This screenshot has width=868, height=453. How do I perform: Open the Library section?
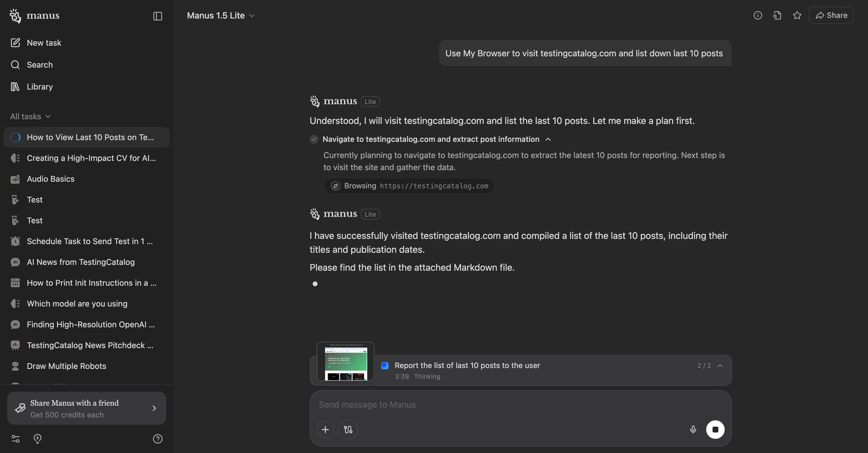point(39,87)
